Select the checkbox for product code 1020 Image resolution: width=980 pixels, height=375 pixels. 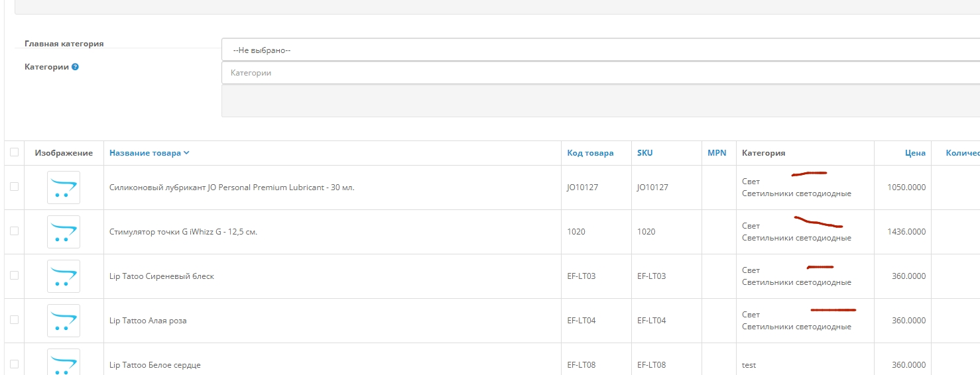click(15, 231)
